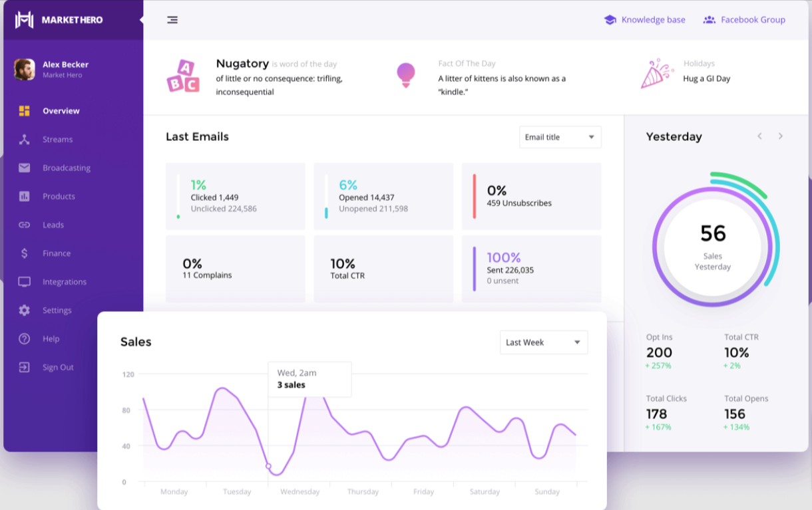Image resolution: width=812 pixels, height=510 pixels.
Task: Click the Overview dashboard icon
Action: 25,111
